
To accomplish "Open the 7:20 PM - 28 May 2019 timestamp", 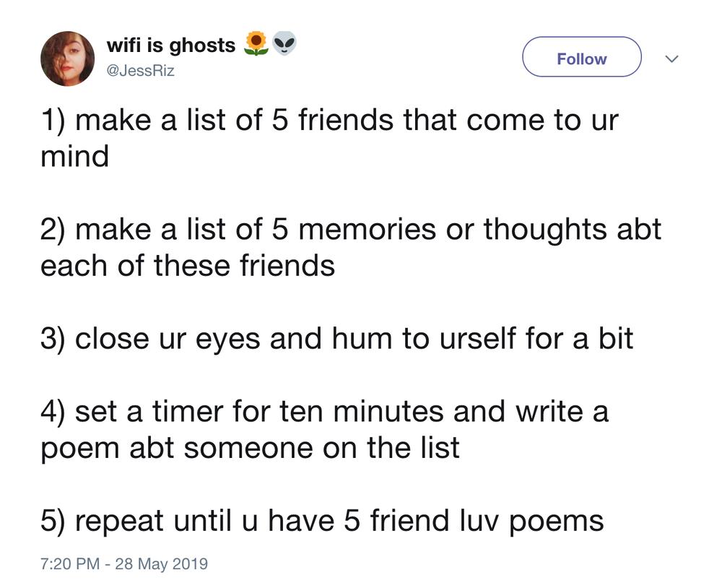I will [124, 563].
